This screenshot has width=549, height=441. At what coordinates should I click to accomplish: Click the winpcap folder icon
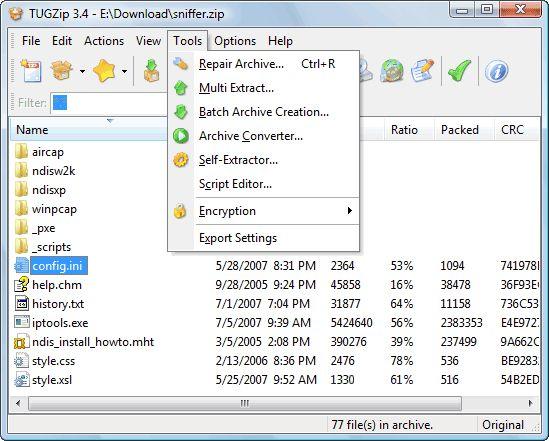pos(21,209)
